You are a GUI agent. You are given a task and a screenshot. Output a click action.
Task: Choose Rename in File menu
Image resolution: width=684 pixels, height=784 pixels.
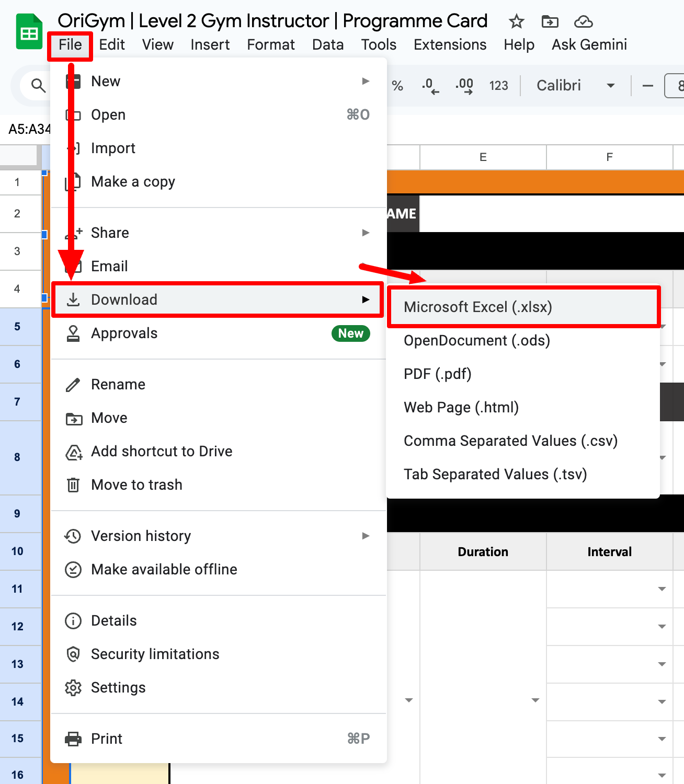coord(219,384)
